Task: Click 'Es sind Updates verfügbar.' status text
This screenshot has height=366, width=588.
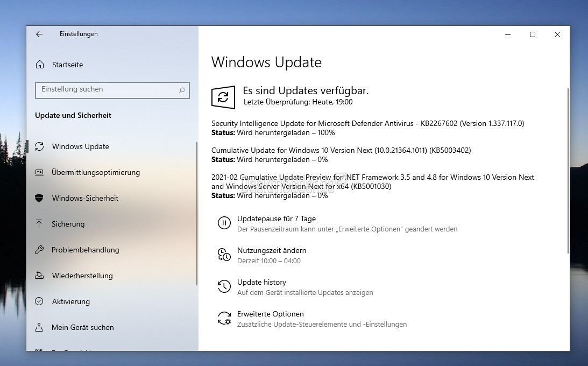Action: 306,91
